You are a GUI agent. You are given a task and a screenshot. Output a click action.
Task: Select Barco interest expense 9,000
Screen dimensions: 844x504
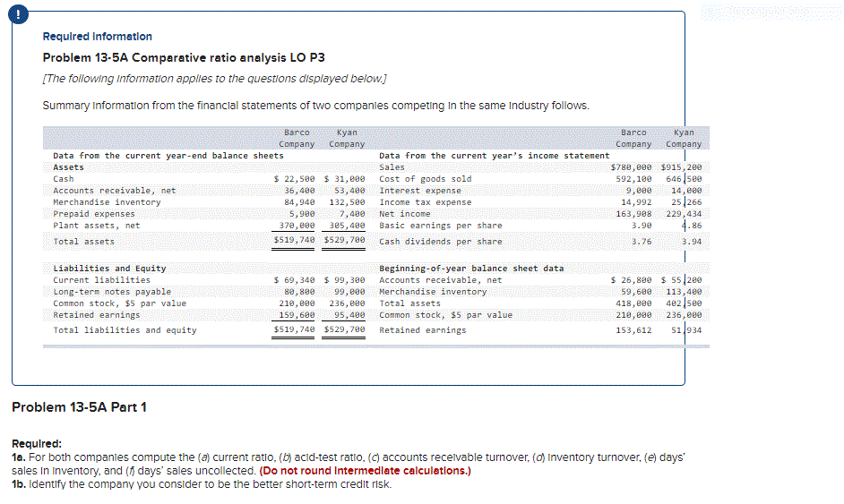(639, 191)
